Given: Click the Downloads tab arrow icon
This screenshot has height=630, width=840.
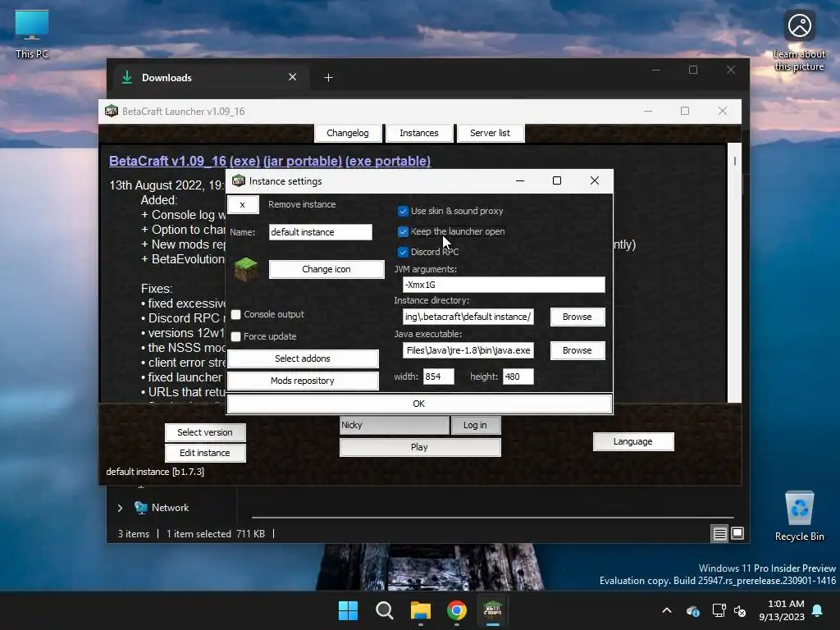Looking at the screenshot, I should 127,77.
